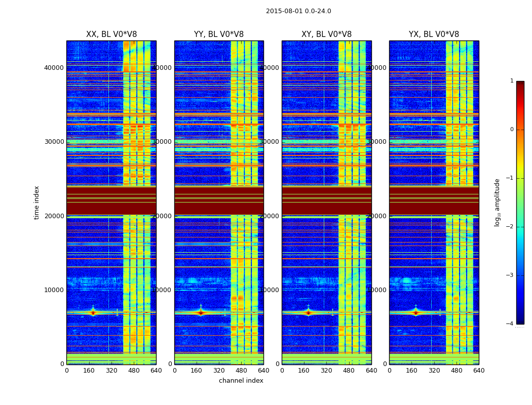532x405 pixels.
Task: Click the colorbar bottom at value -4
Action: click(x=520, y=322)
